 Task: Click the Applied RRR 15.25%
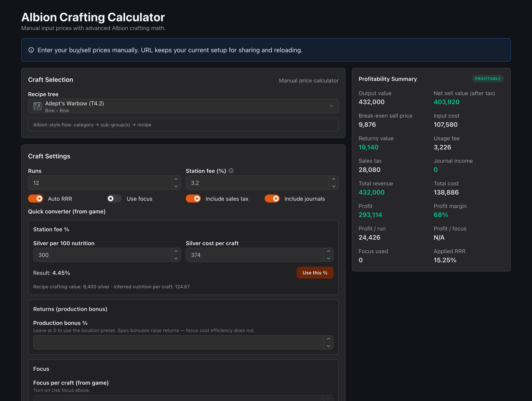click(445, 260)
